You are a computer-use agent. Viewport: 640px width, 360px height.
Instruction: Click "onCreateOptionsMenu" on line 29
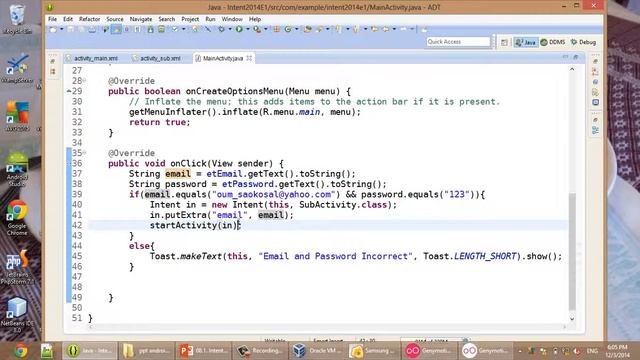[x=234, y=91]
